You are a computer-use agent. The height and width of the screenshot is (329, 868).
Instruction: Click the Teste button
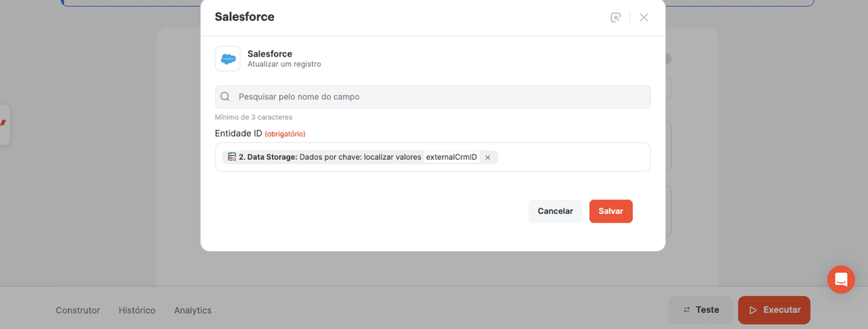click(x=701, y=310)
